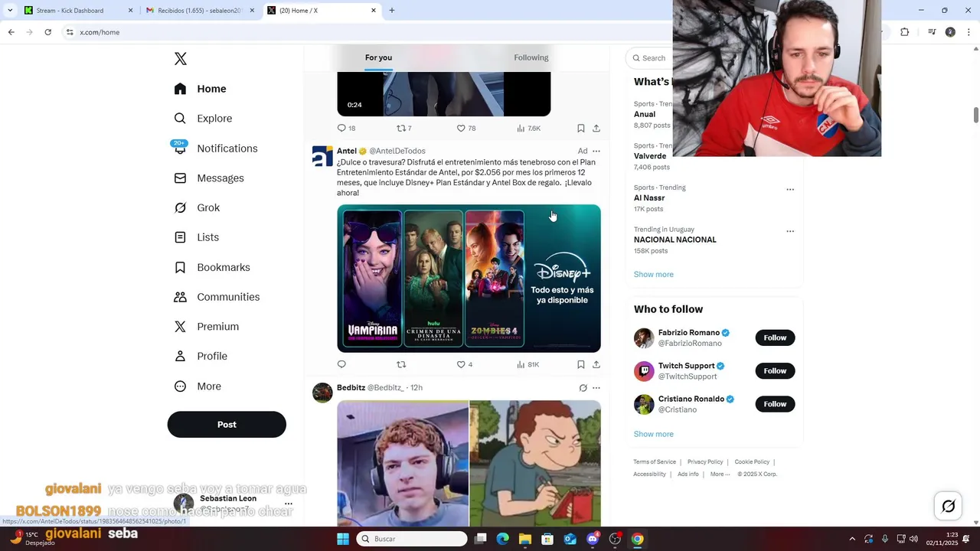Open more options for NACIONAL NACIONAL trend
980x551 pixels.
click(x=790, y=231)
